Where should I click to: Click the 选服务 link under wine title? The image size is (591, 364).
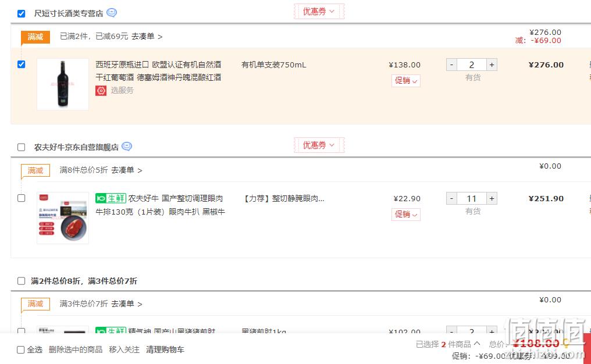click(122, 91)
